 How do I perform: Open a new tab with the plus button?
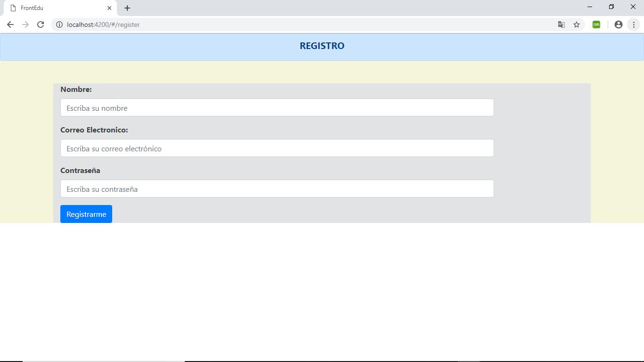[127, 8]
